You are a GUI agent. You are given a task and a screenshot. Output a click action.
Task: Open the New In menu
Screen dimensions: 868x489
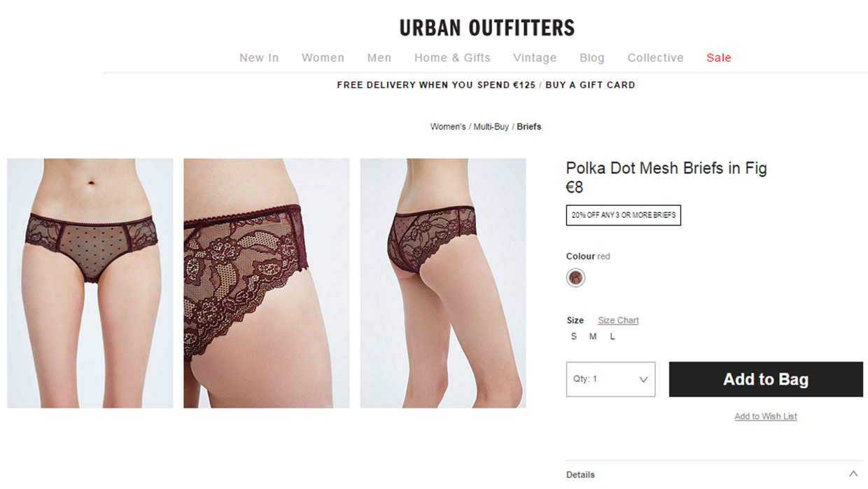pos(259,57)
